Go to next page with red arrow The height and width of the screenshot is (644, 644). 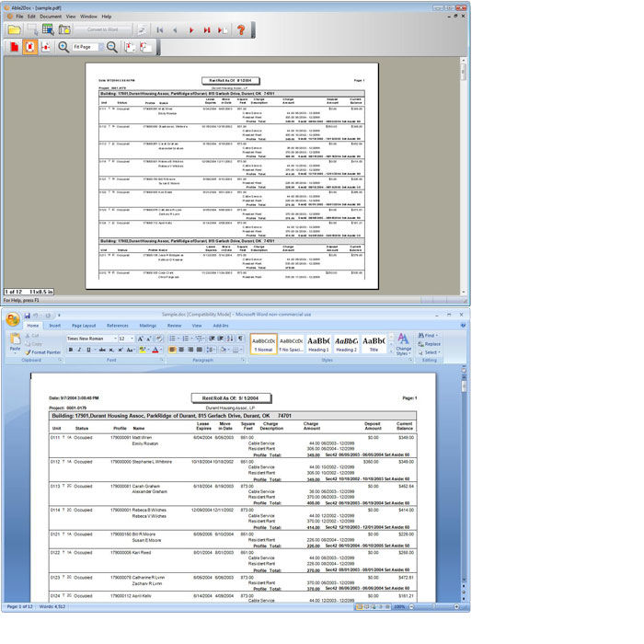pos(191,30)
